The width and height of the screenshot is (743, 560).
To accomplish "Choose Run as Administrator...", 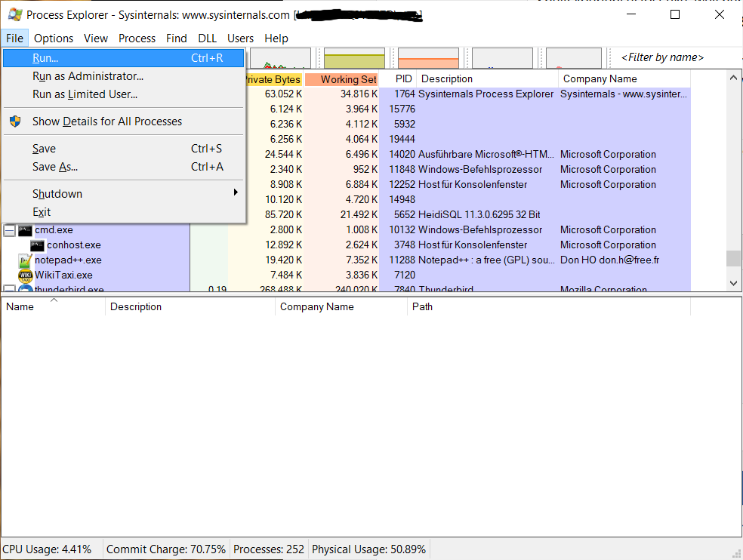I will pyautogui.click(x=123, y=76).
